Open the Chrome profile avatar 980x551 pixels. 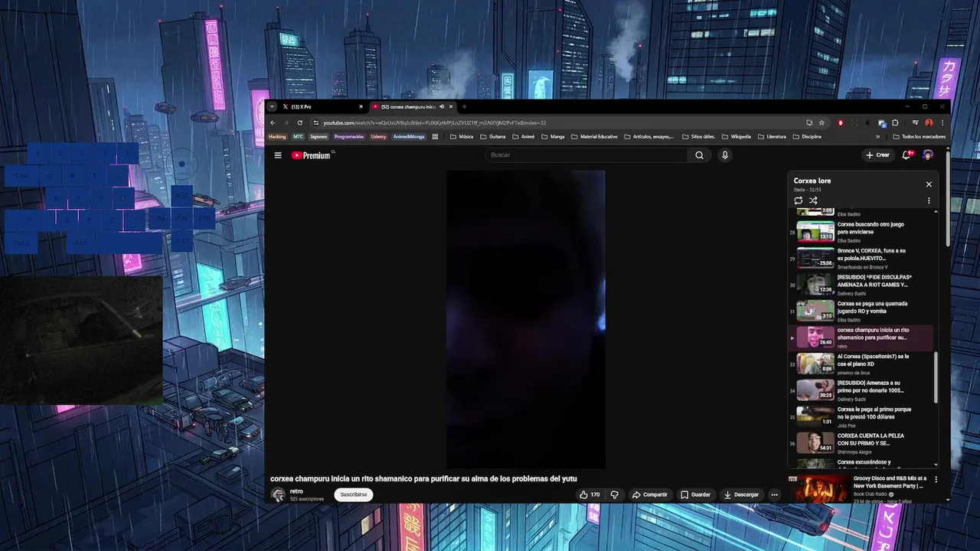929,122
